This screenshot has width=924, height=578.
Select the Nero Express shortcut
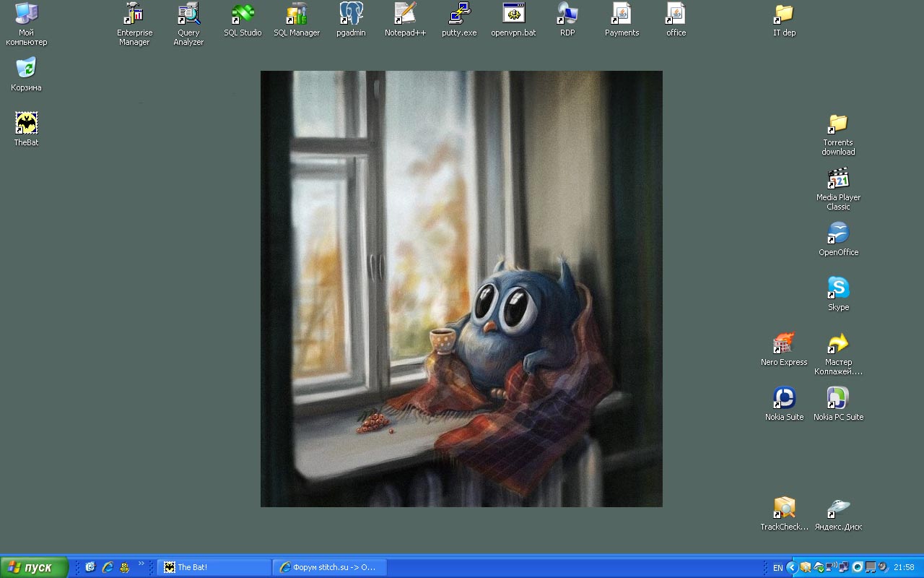tap(784, 349)
